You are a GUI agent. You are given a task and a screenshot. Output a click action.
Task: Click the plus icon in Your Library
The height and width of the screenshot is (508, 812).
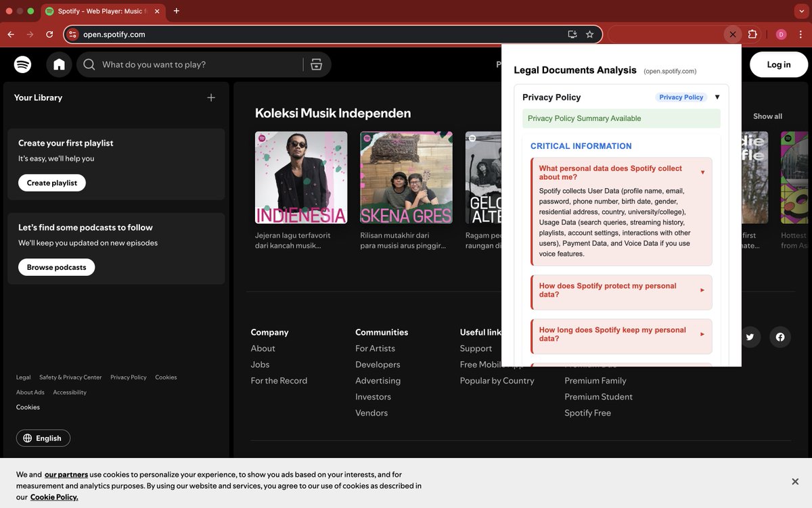[x=210, y=97]
